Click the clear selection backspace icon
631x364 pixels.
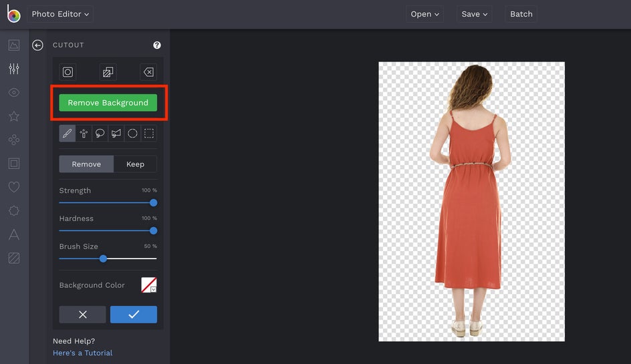click(148, 72)
